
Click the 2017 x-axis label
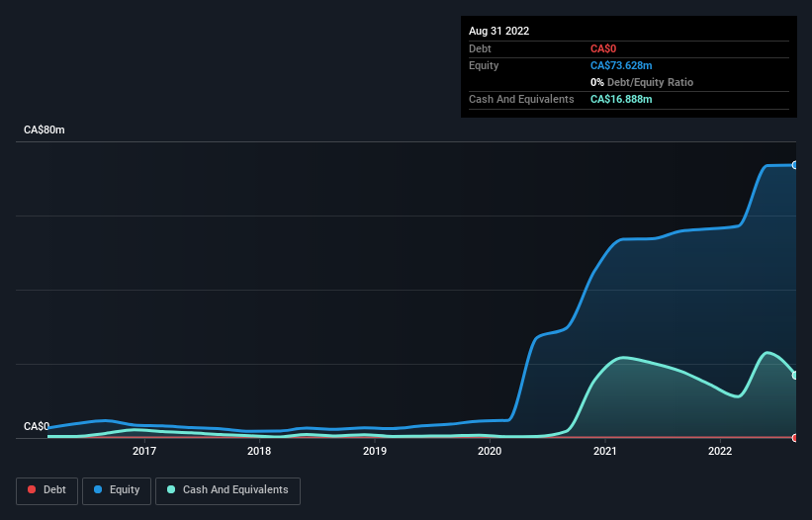144,451
